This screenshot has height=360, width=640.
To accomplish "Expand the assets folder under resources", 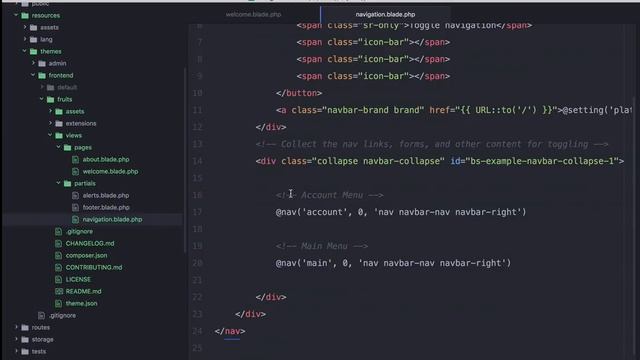I will (25, 27).
